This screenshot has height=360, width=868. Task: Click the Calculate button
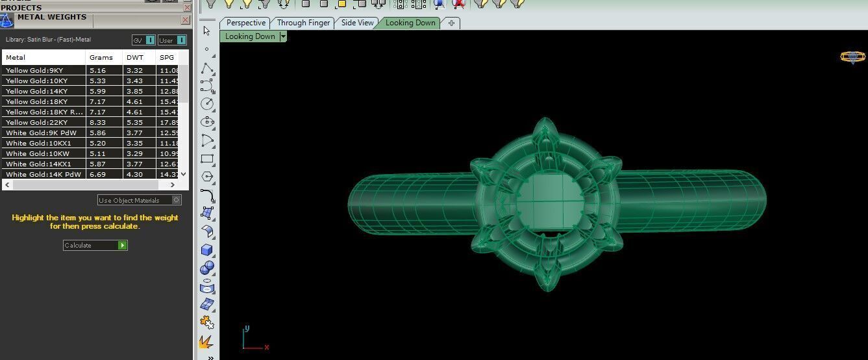95,245
